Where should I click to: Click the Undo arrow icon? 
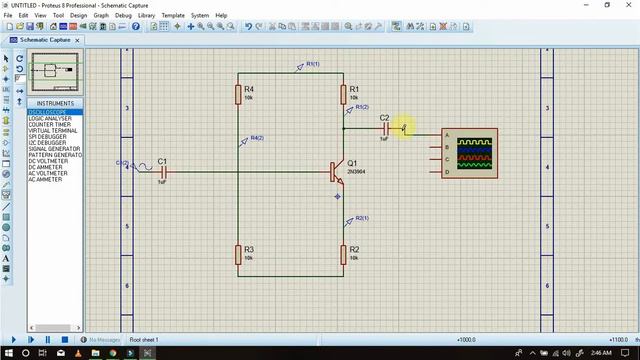(x=248, y=27)
